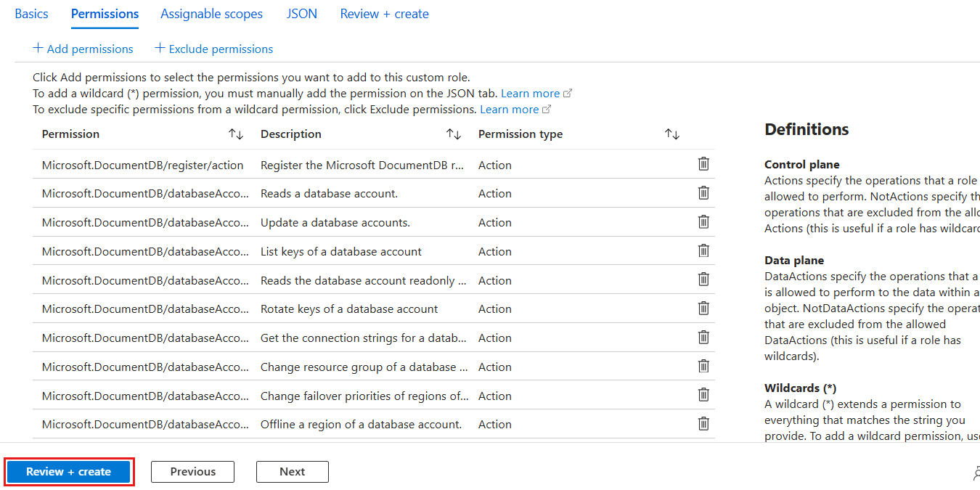Remove the "Offline a region of a database account" permission
This screenshot has width=980, height=490.
pyautogui.click(x=703, y=423)
